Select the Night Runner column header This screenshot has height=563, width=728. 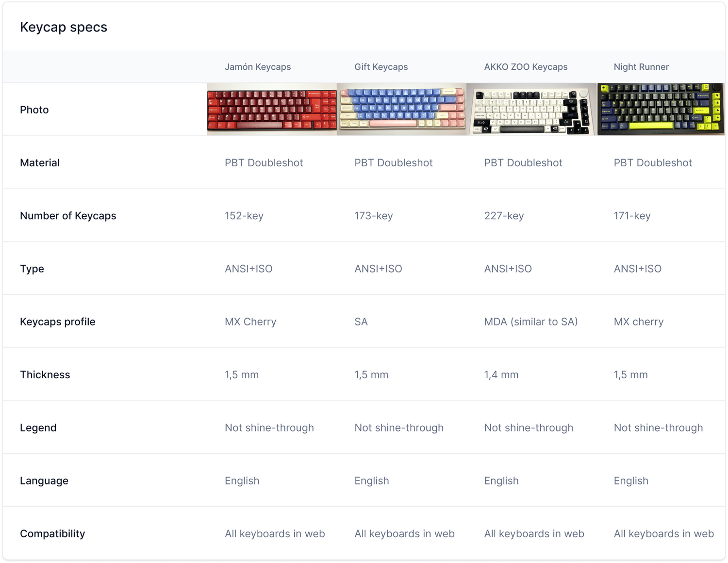click(x=641, y=67)
